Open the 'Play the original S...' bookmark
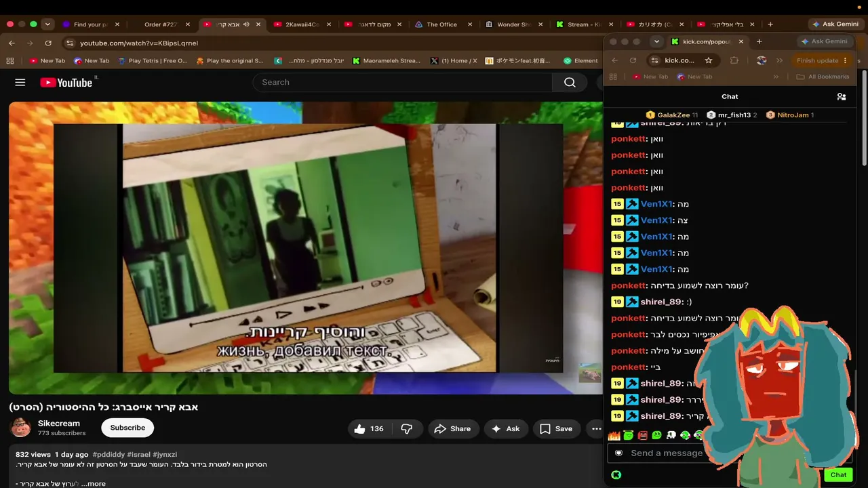The height and width of the screenshot is (488, 868). 230,60
